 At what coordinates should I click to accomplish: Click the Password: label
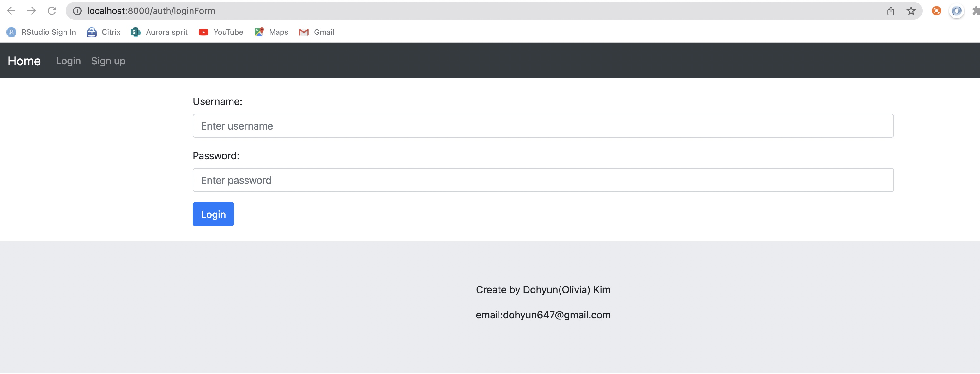(216, 156)
